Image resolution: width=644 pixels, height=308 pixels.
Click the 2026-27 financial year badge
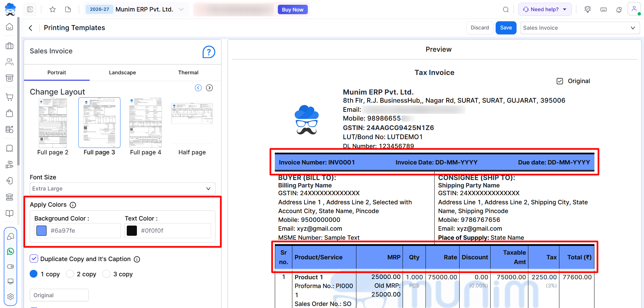(x=99, y=9)
